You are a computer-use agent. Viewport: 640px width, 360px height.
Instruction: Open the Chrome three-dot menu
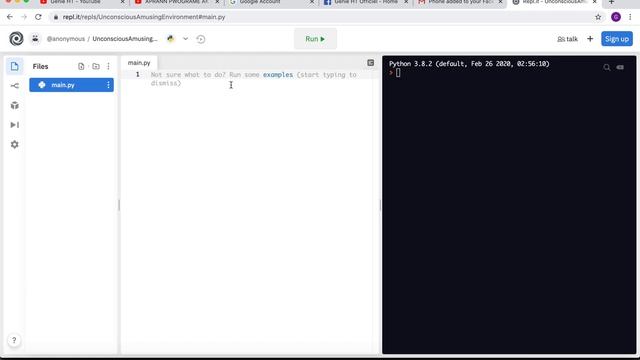(x=630, y=17)
